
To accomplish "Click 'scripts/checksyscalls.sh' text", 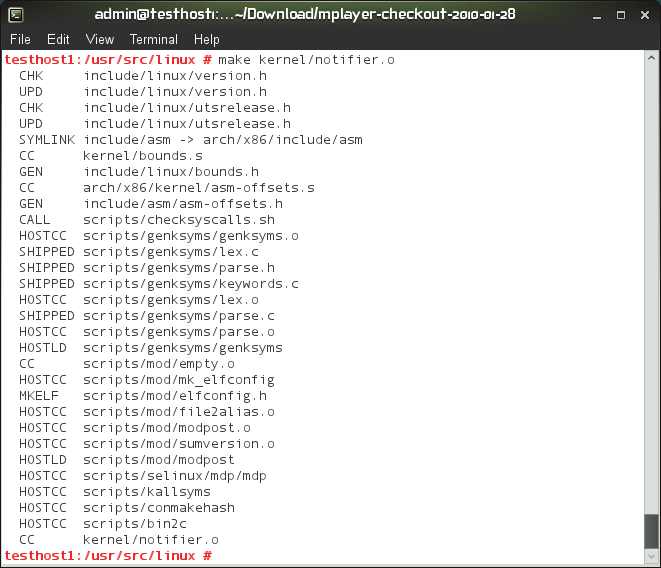I will (179, 220).
